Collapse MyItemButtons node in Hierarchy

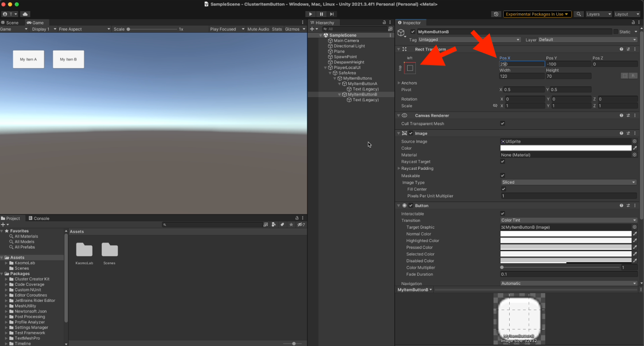coord(336,78)
